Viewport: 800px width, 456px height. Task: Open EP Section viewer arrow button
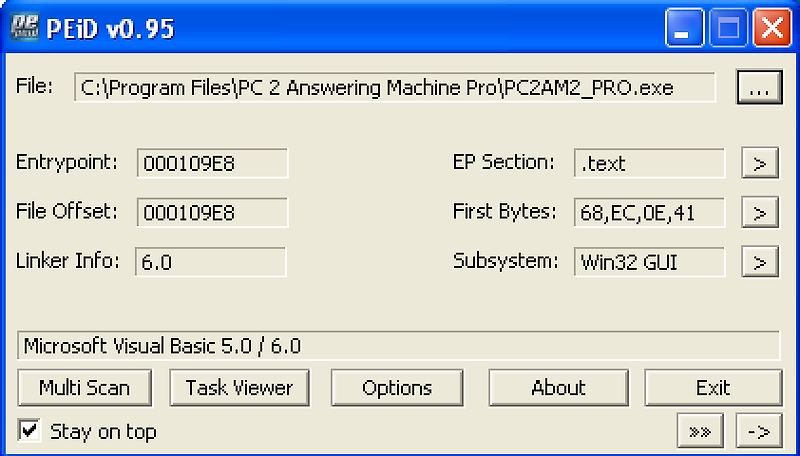point(760,163)
